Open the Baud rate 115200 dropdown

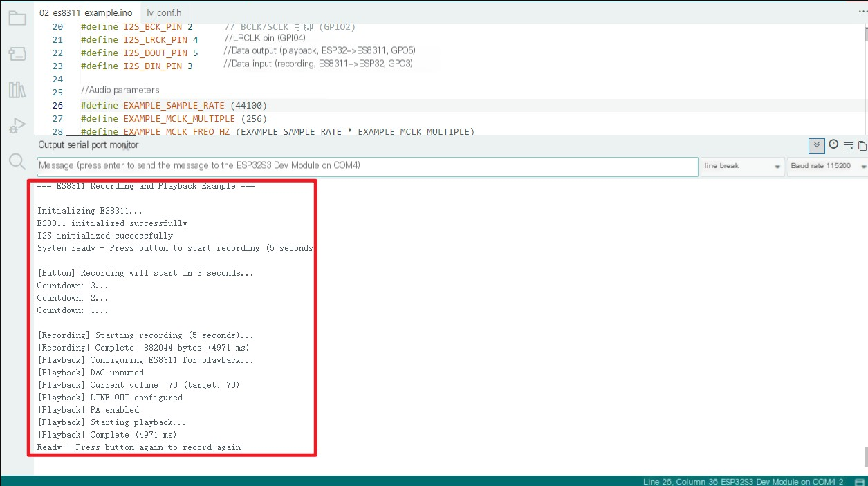[827, 167]
